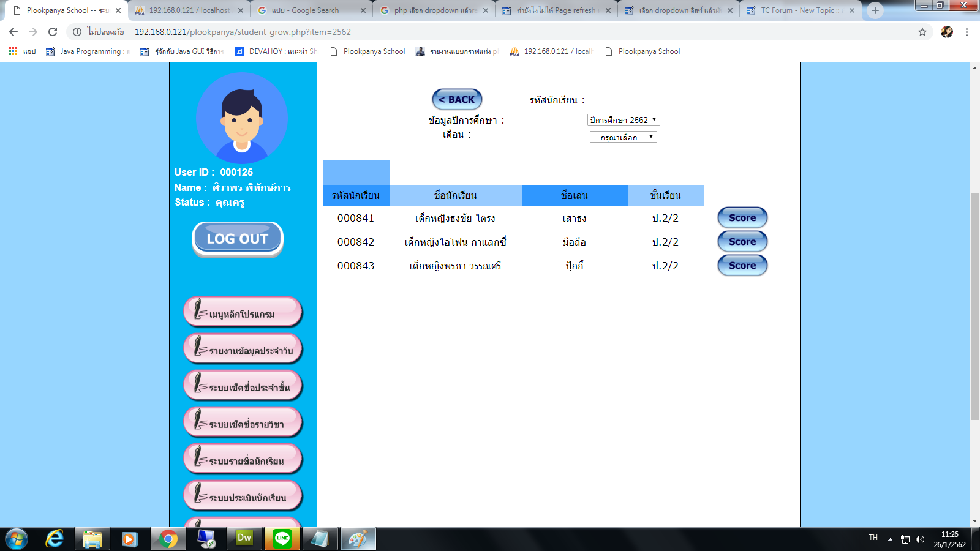Select student name เด็กหญิงธงชัย ไตรง

coord(455,218)
